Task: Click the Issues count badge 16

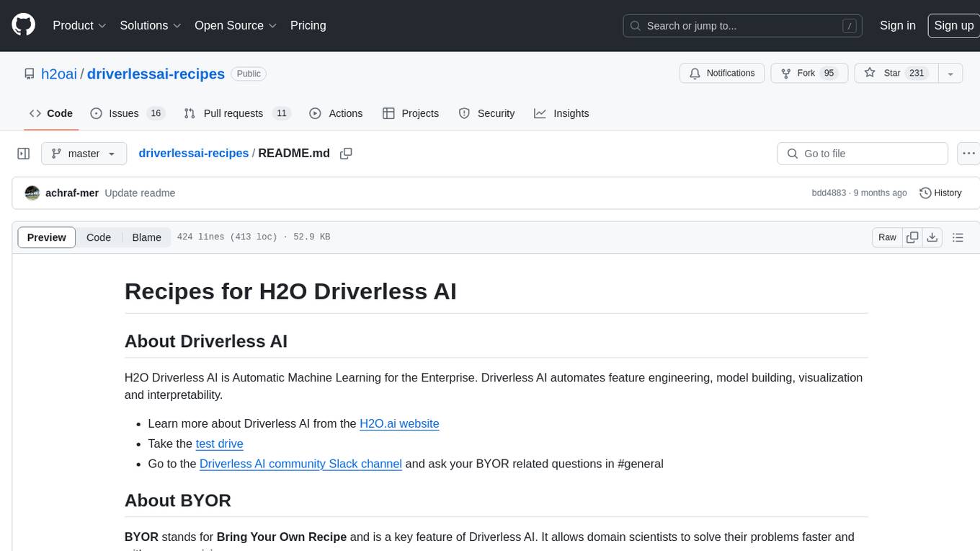Action: point(156,113)
